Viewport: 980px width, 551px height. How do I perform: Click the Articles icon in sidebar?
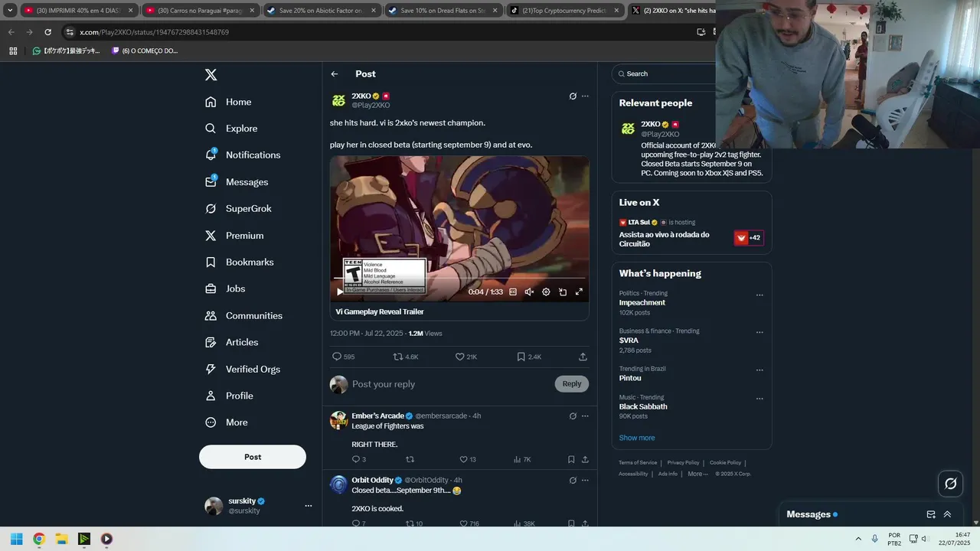[211, 342]
